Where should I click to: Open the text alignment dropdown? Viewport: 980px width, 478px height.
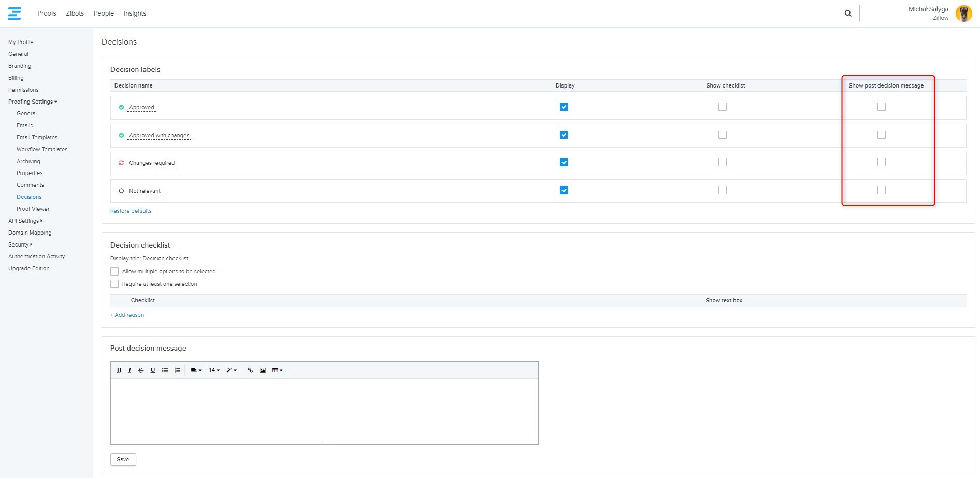click(196, 370)
